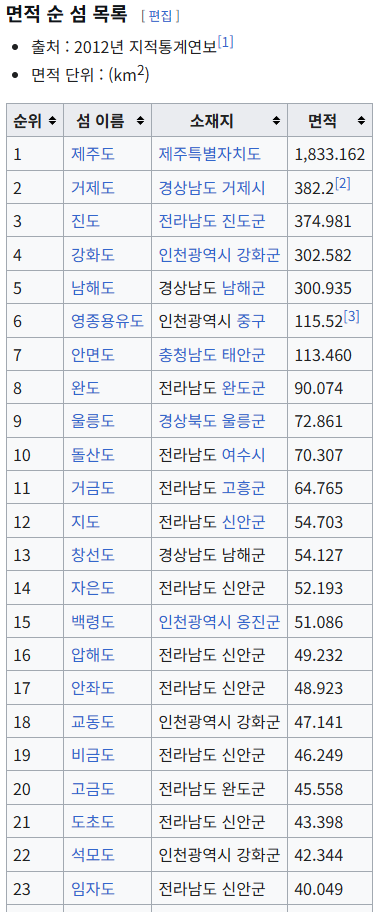Viewport: 379px width, 912px height.
Task: Open the 도초도 island link
Action: [93, 822]
